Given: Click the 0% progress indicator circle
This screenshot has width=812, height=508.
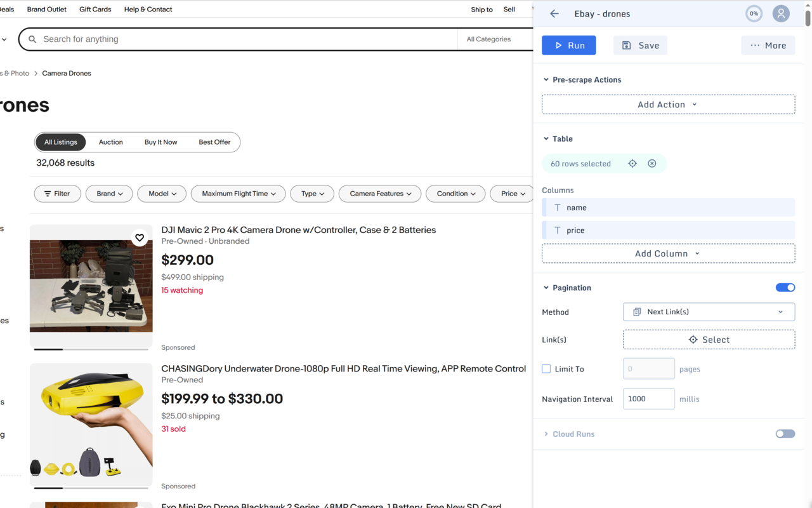Looking at the screenshot, I should [754, 13].
